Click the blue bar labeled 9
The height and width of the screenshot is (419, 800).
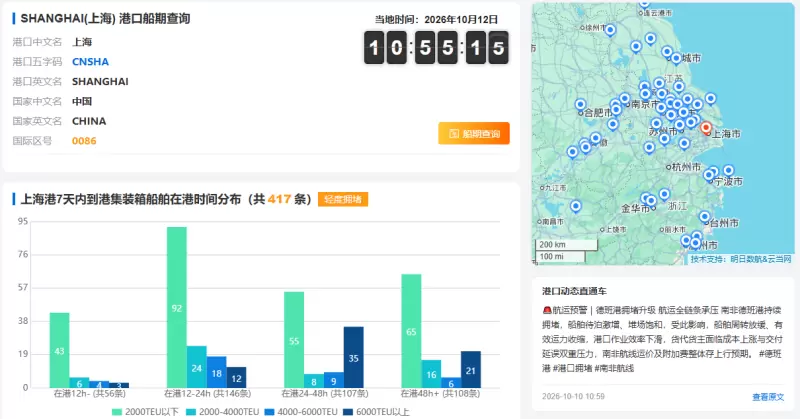(334, 380)
